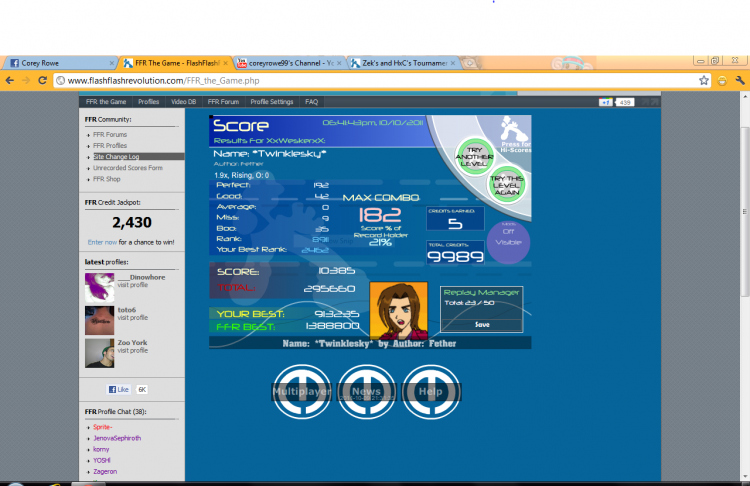Viewport: 750px width, 486px height.
Task: Open the Multiplayer circle button
Action: pos(301,392)
